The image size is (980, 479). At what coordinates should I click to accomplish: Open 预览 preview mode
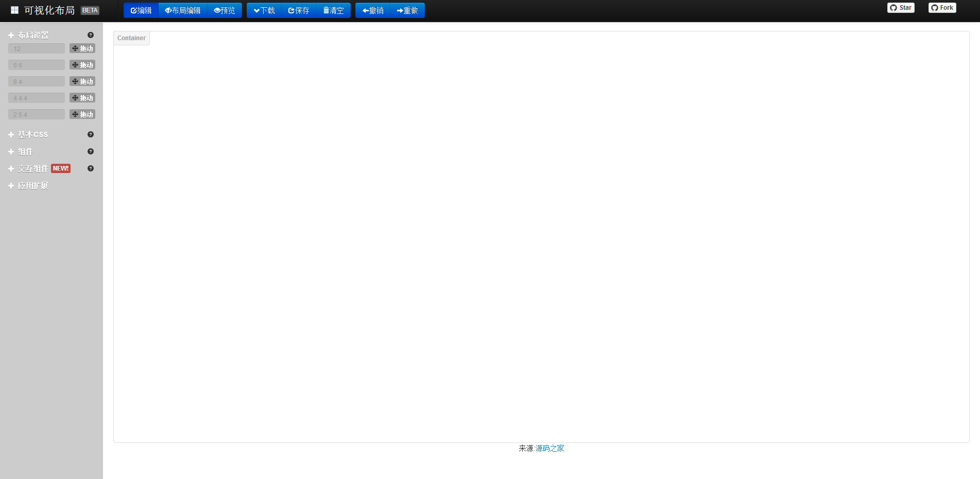pos(225,10)
